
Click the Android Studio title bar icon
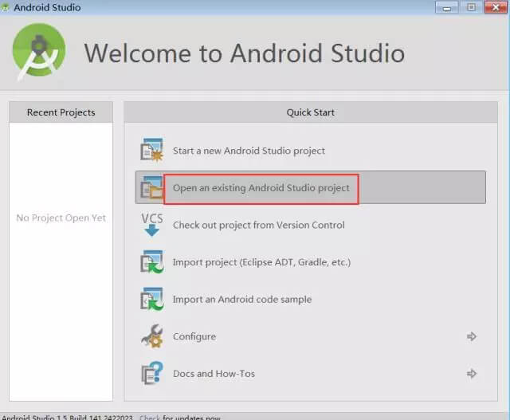[5, 7]
